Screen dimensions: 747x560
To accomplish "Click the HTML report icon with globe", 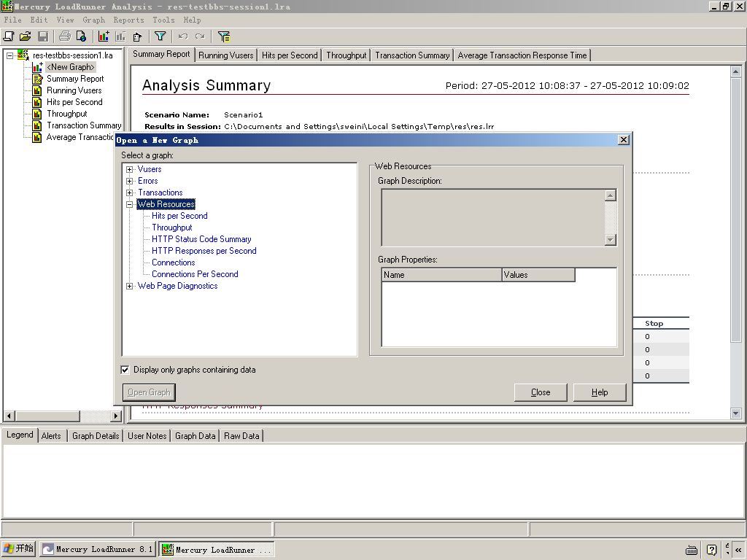I will coord(82,36).
